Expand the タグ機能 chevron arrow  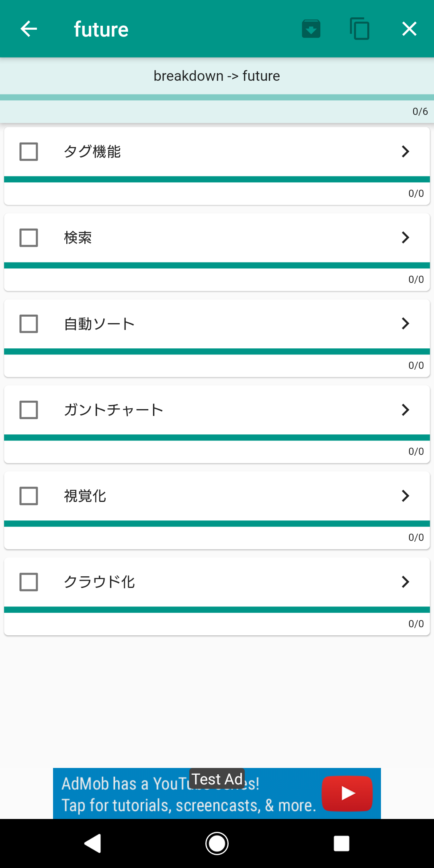pos(405,151)
